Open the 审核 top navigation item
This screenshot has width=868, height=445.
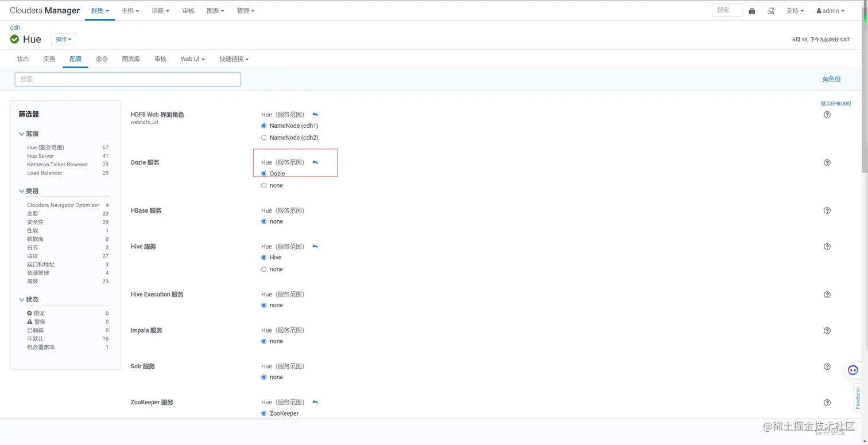pos(188,11)
